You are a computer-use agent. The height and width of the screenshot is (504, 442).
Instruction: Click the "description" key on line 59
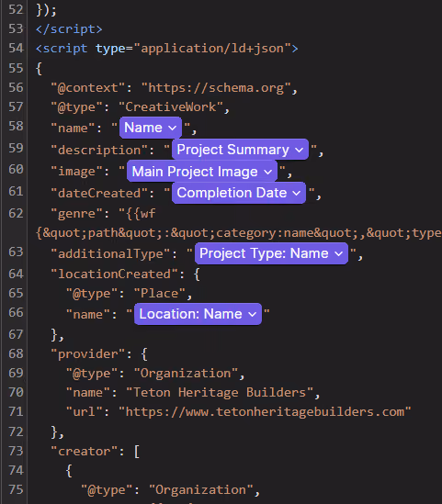[x=98, y=151]
